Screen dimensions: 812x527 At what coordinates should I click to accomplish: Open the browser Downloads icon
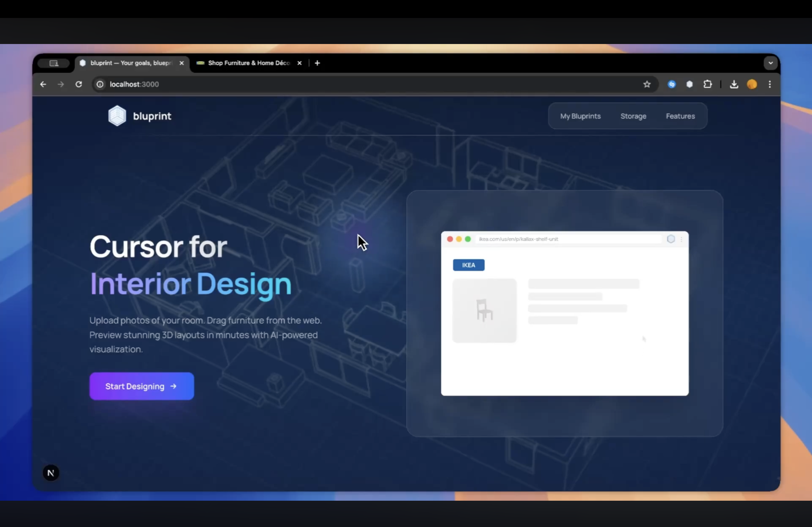(734, 84)
